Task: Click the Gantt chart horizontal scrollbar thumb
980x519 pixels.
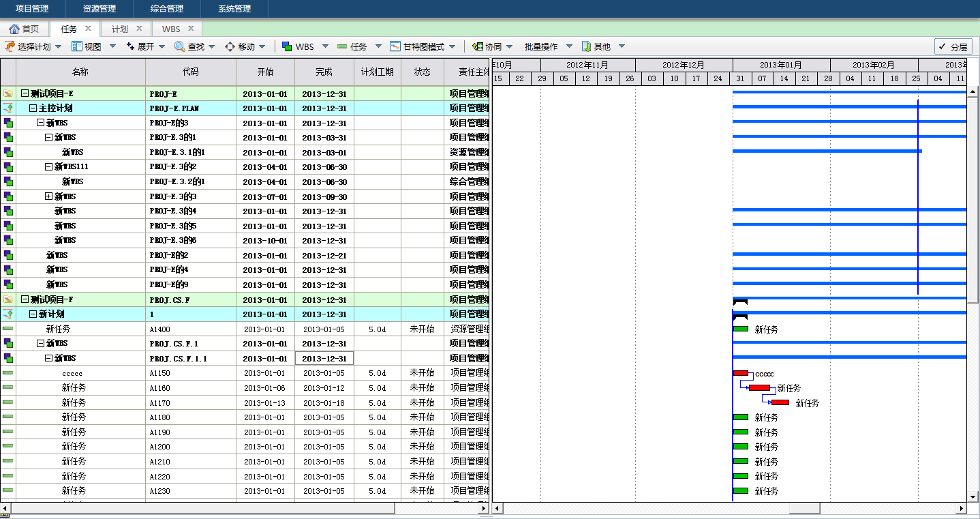Action: (804, 508)
